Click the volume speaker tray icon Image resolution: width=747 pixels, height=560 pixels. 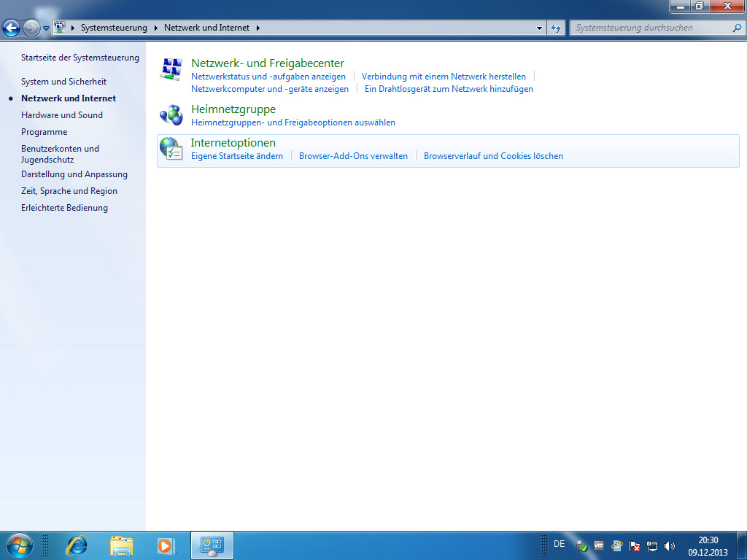point(670,546)
